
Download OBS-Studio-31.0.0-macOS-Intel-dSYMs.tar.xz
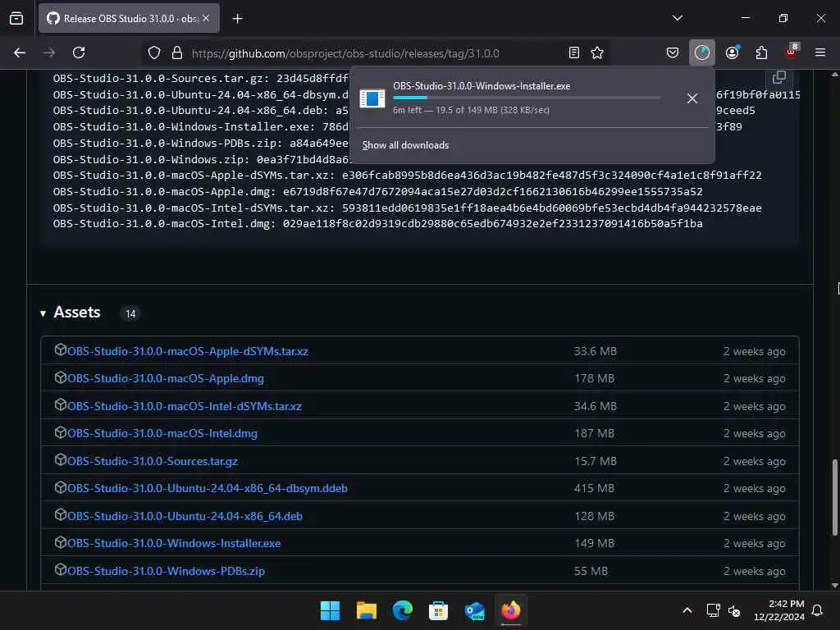coord(185,407)
